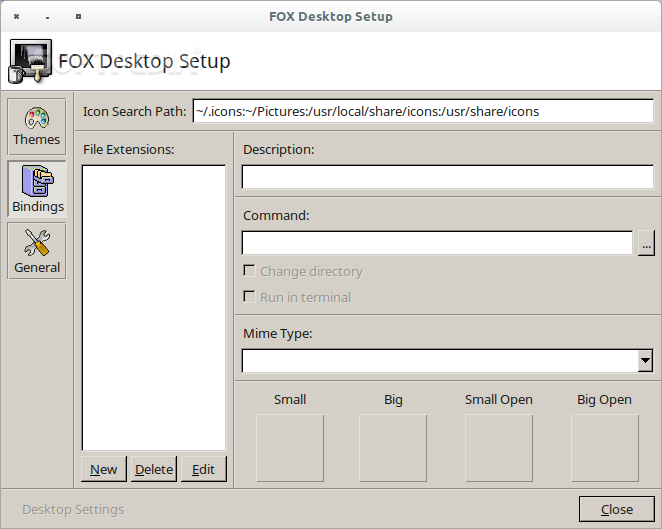Viewport: 662px width, 529px height.
Task: Minimize the window from the title bar
Action: pos(47,17)
